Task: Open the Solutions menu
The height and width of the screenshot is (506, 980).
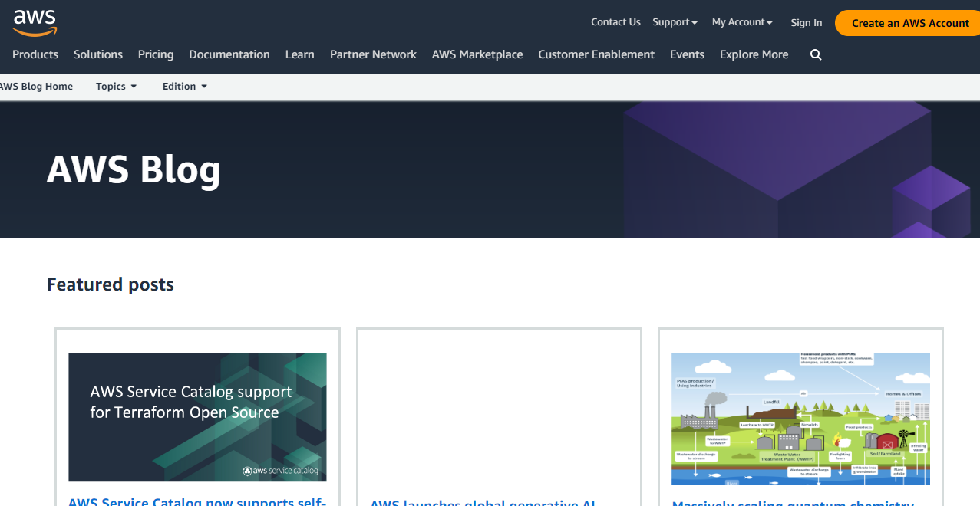Action: point(98,54)
